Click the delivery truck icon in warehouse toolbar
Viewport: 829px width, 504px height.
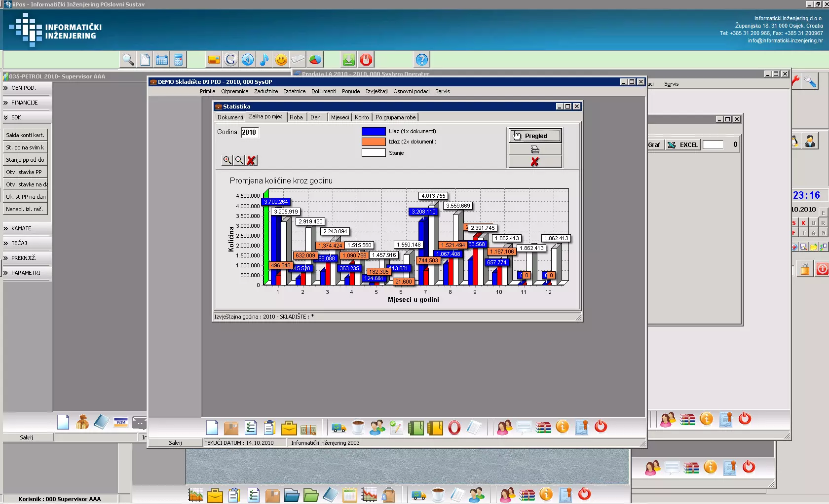point(339,428)
